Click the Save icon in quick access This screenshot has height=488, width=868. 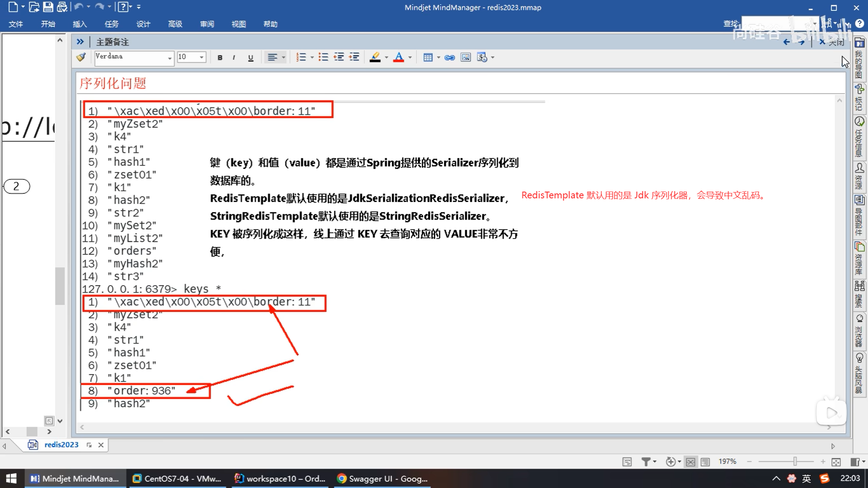pyautogui.click(x=48, y=7)
